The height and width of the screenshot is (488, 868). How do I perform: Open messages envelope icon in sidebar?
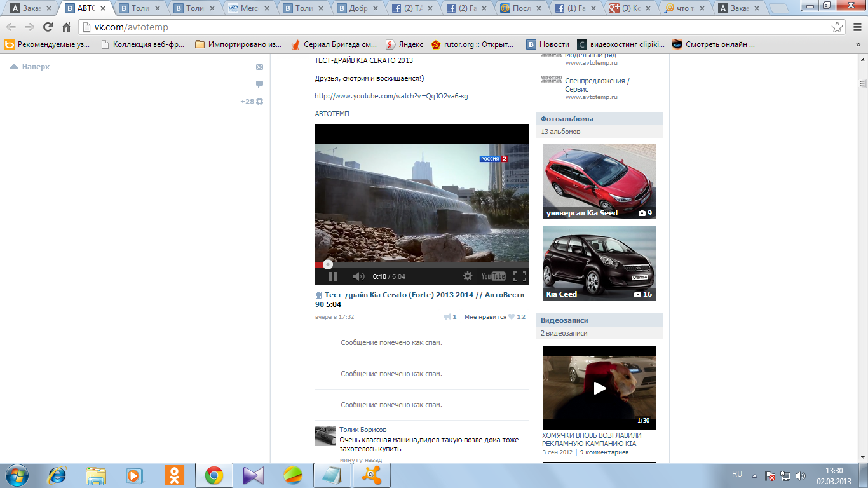(x=260, y=67)
